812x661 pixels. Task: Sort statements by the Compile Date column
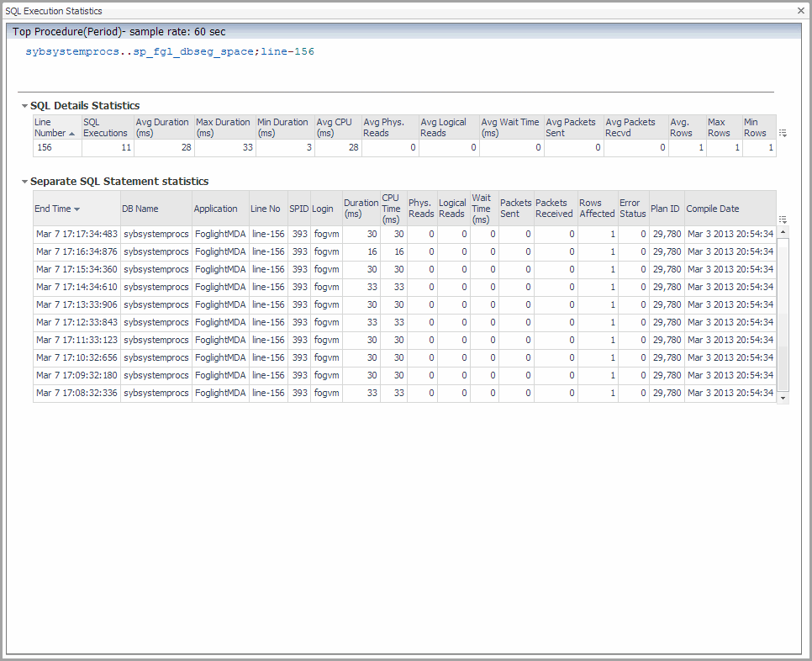[713, 209]
